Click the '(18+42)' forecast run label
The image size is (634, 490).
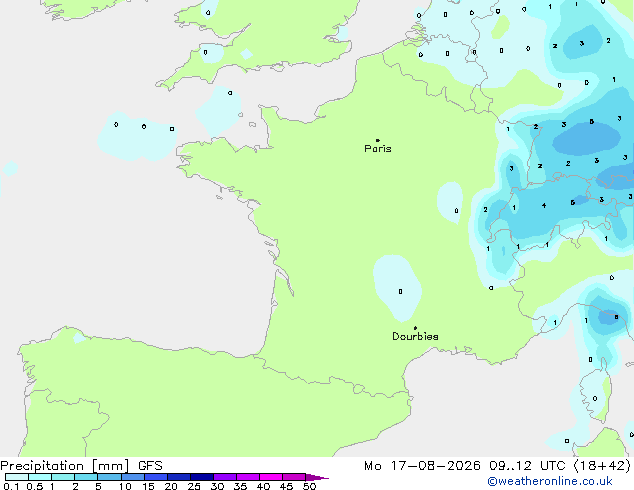point(602,466)
